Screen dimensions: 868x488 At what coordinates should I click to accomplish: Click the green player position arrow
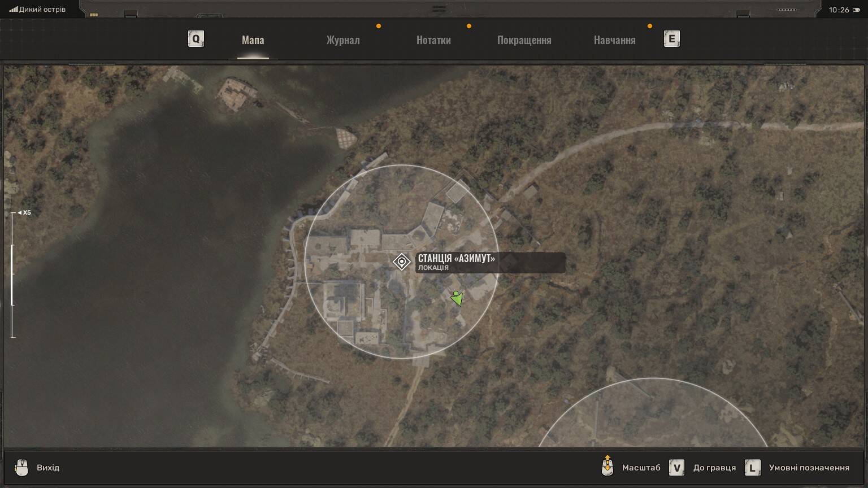coord(457,298)
